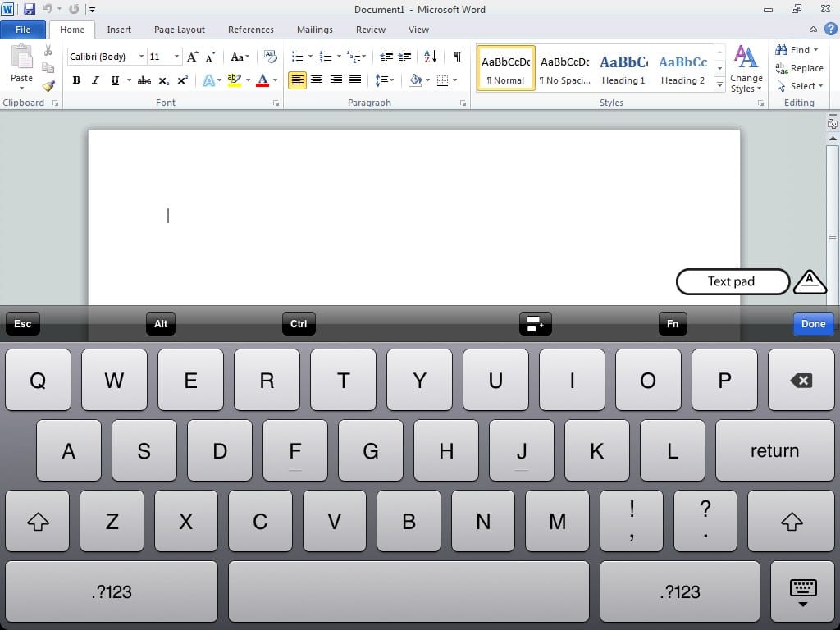Apply the No Spacing style thumbnail

pos(564,69)
